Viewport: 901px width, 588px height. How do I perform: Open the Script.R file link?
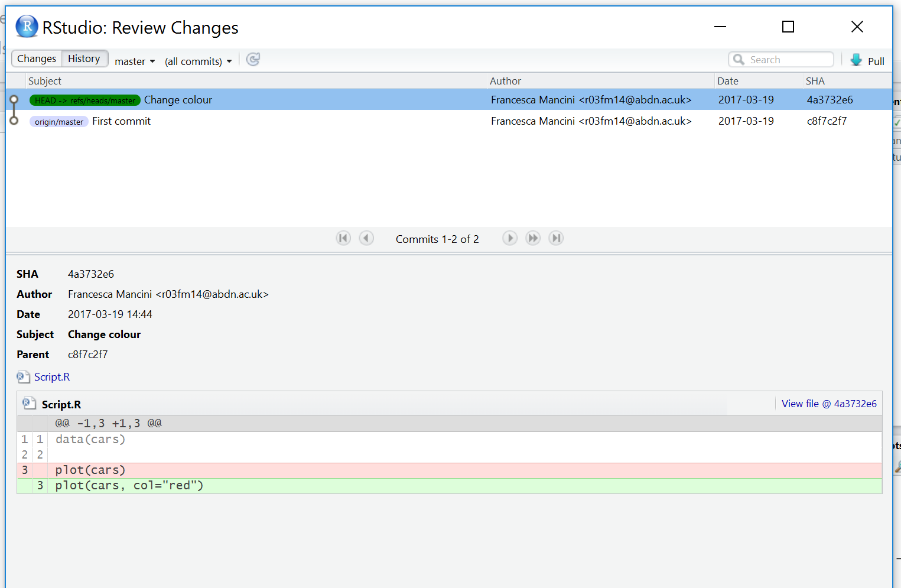pyautogui.click(x=52, y=377)
